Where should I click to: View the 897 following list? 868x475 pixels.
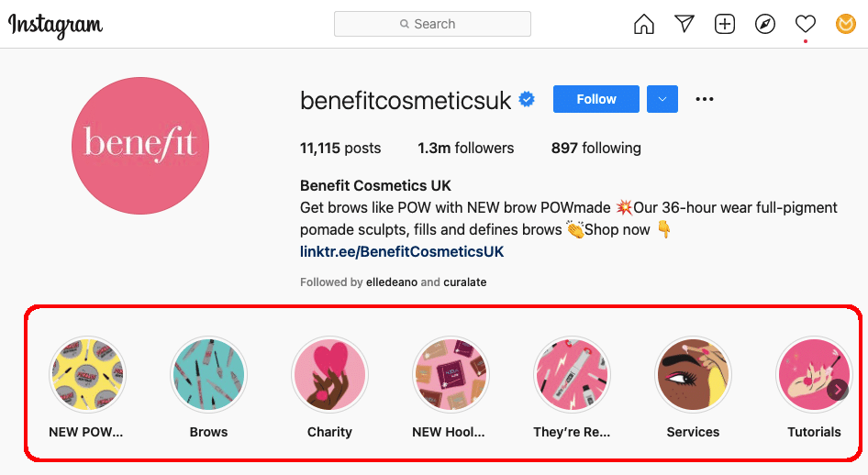click(x=596, y=149)
